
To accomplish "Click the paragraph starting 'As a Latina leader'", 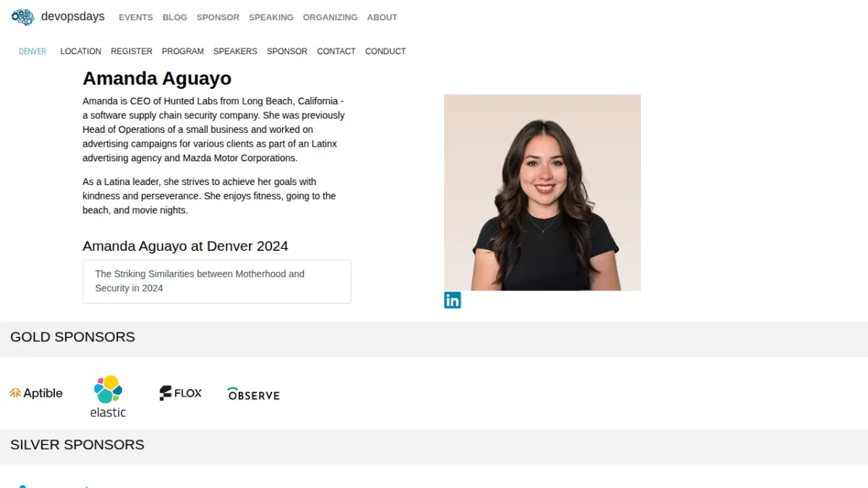I will click(x=209, y=196).
